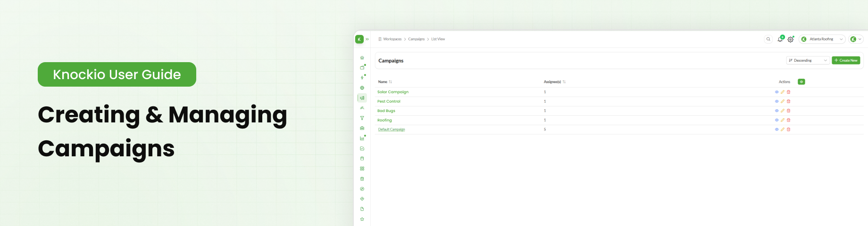Edit Bad Bugs with pencil icon
868x226 pixels.
click(x=783, y=111)
